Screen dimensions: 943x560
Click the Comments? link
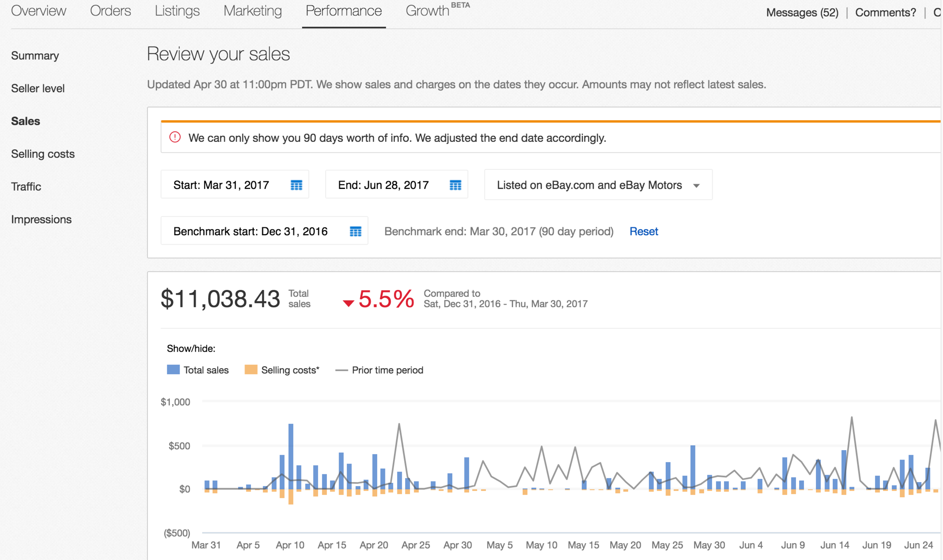pos(885,13)
